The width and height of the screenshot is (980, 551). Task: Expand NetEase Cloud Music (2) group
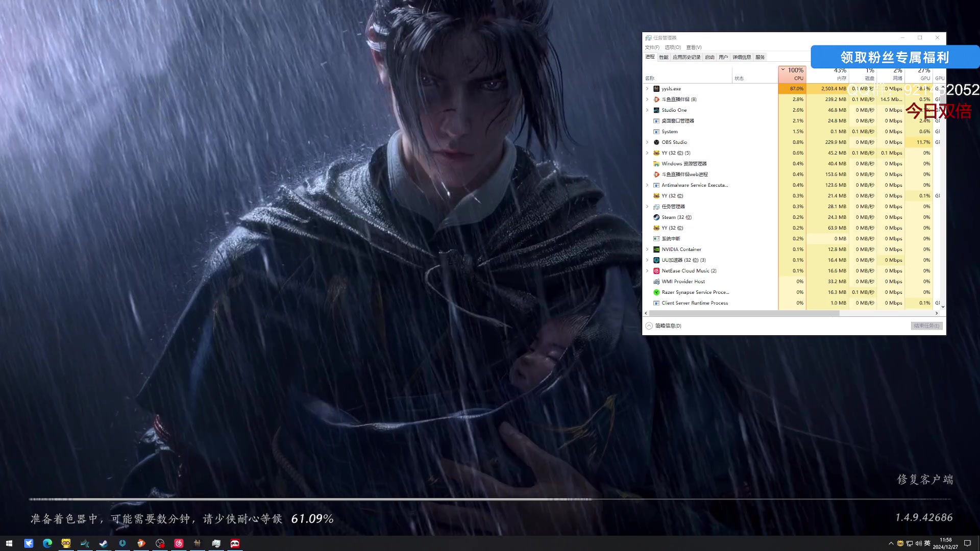click(x=647, y=271)
